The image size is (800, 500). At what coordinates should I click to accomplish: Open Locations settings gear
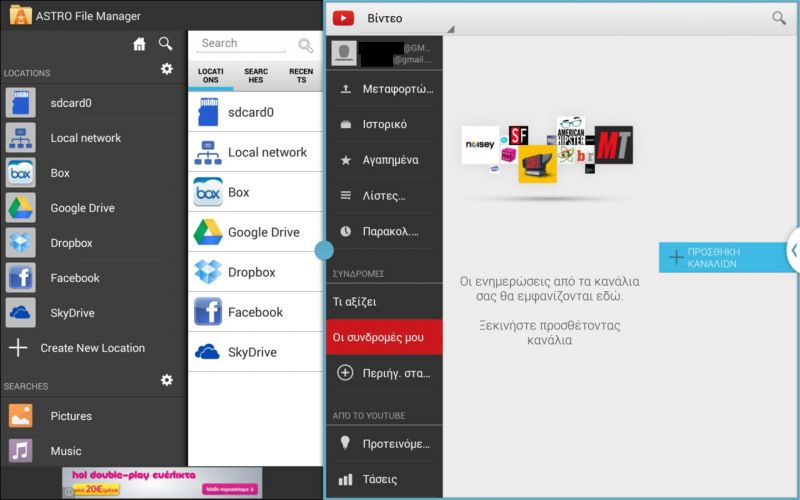tap(167, 69)
